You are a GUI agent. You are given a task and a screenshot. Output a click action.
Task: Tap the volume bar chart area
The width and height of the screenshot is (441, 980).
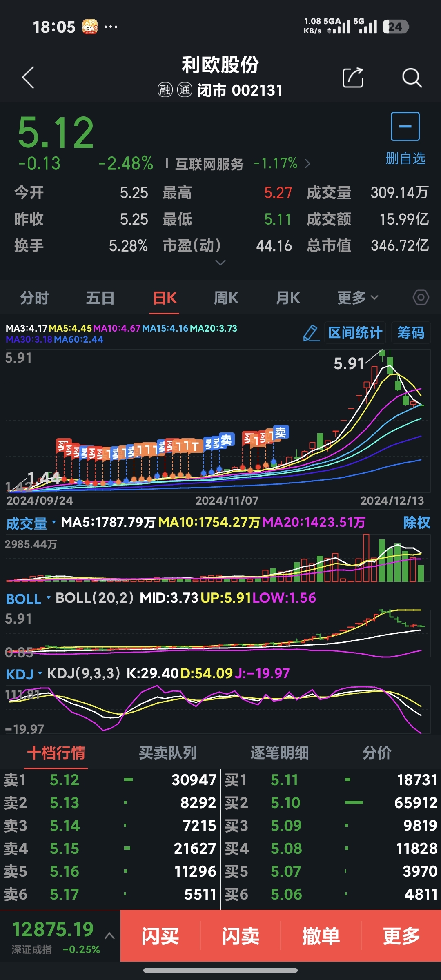click(218, 558)
